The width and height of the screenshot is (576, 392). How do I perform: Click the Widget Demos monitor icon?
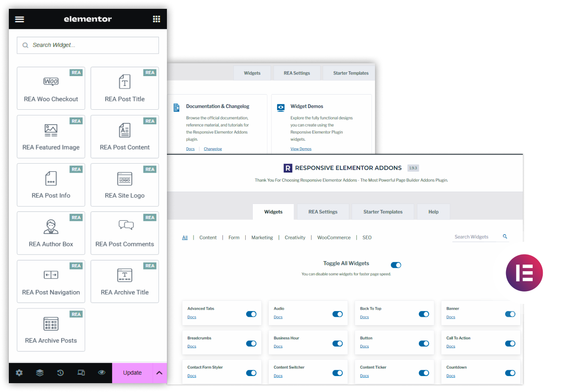point(281,108)
